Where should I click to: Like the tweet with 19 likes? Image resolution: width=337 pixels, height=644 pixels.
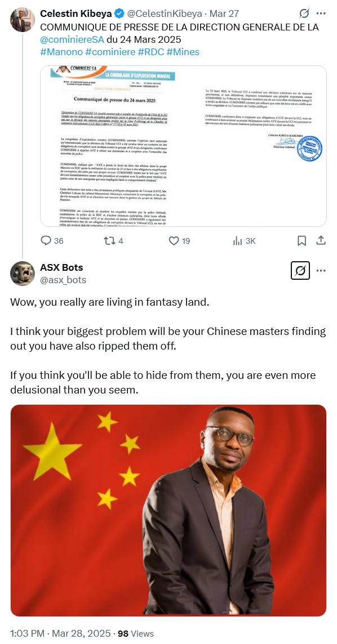tap(180, 241)
